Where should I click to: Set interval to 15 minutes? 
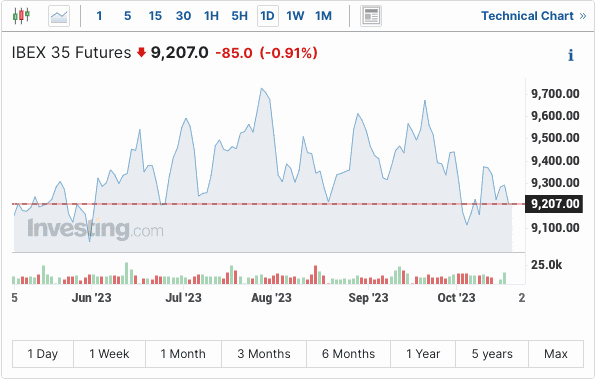tap(155, 16)
